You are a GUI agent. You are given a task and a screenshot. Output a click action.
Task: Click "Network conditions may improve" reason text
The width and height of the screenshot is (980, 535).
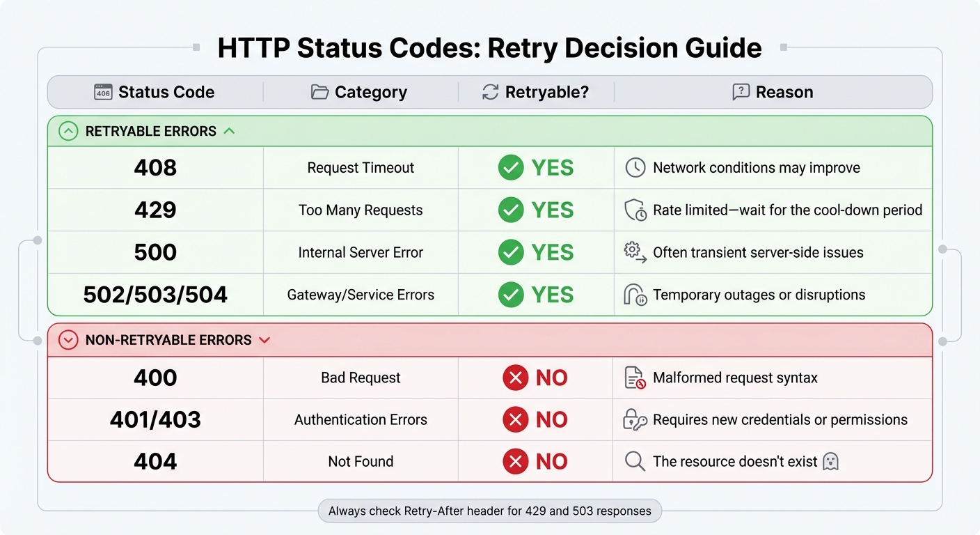(757, 168)
